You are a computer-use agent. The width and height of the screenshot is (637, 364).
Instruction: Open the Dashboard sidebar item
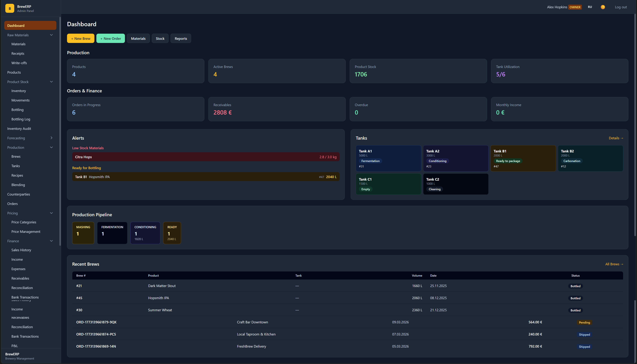30,26
